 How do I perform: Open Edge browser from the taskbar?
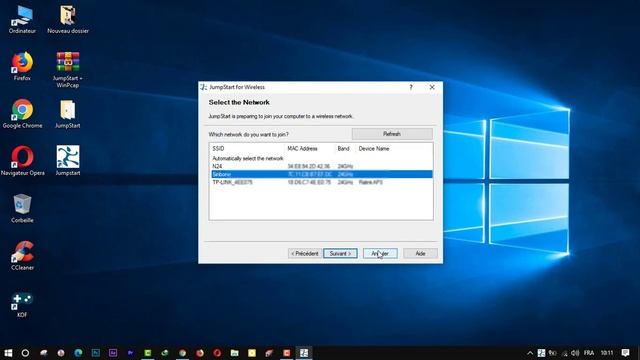[78, 353]
